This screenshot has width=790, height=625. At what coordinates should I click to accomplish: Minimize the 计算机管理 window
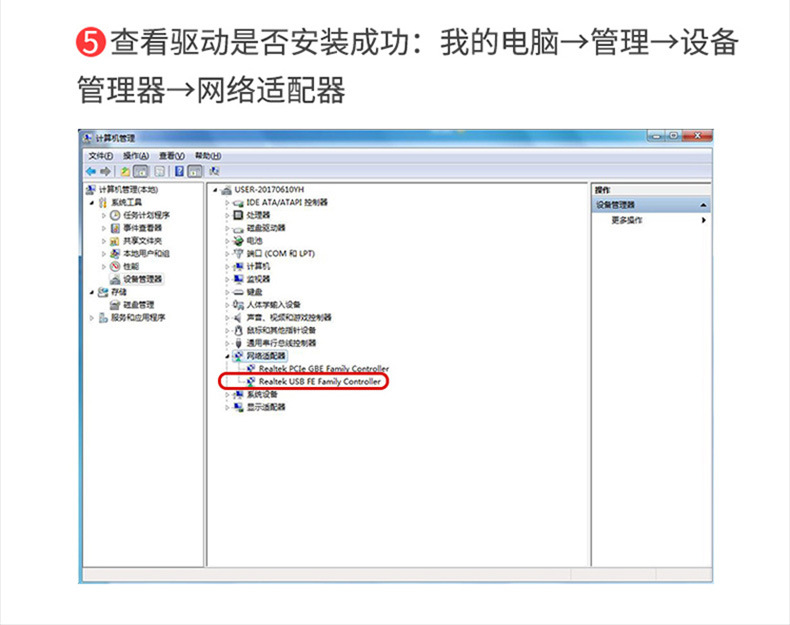[656, 136]
